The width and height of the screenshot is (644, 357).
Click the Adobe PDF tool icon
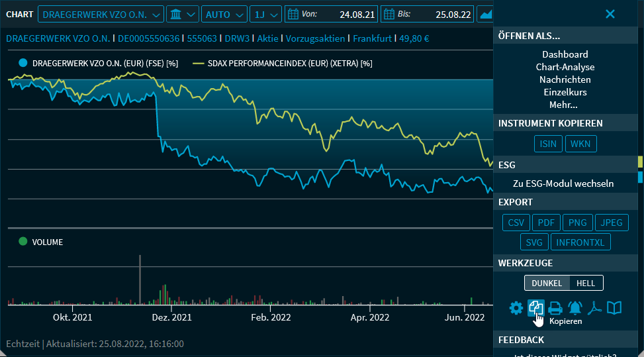[594, 308]
